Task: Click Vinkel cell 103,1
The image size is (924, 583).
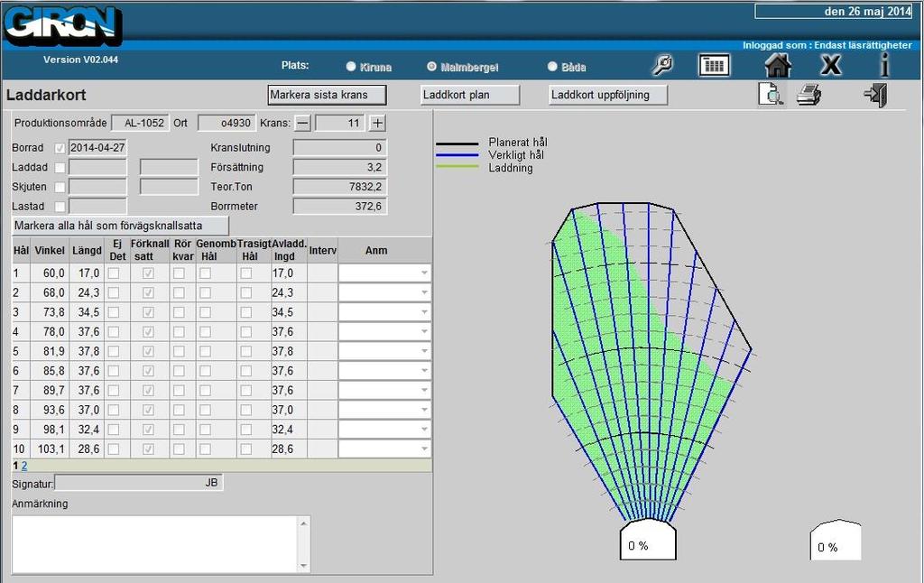Action: point(51,449)
